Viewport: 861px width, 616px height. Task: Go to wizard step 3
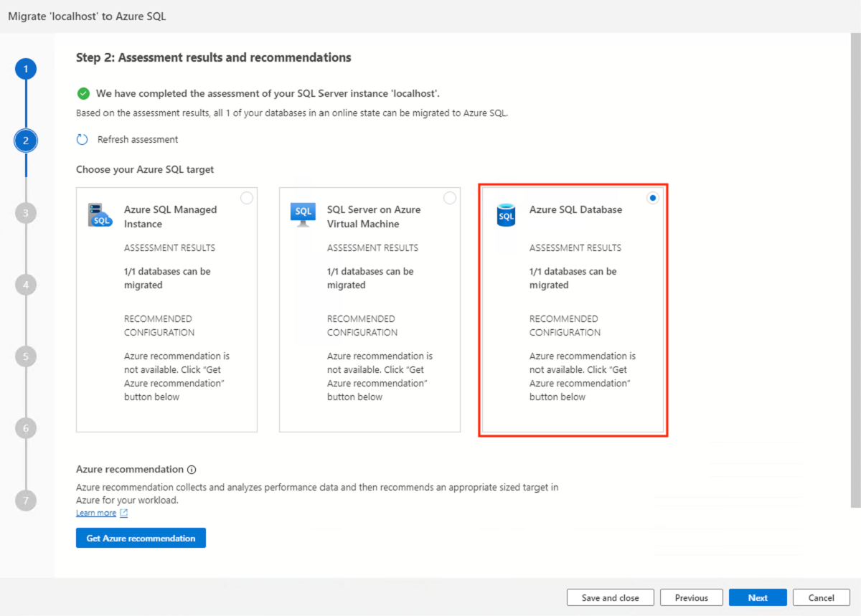coord(26,212)
